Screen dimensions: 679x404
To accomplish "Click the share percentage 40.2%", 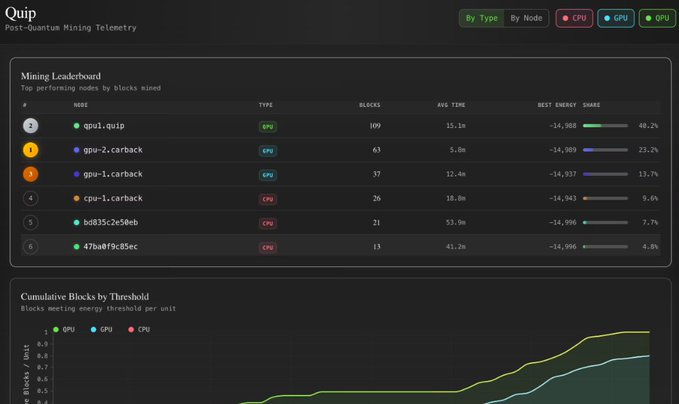I will point(648,126).
